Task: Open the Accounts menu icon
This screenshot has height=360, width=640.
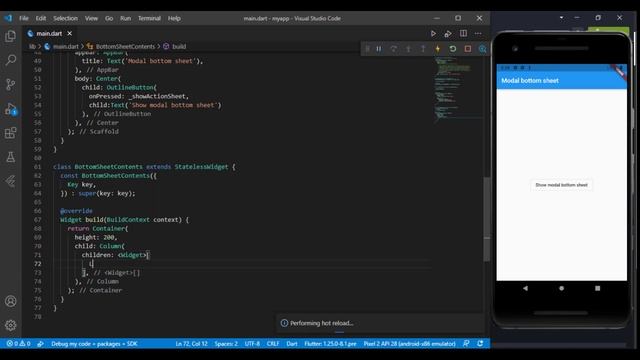Action: (x=11, y=301)
